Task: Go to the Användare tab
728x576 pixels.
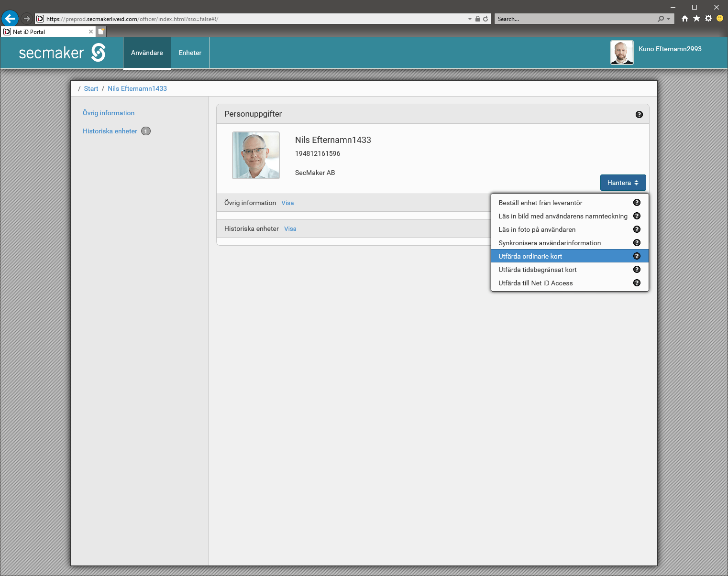Action: [147, 53]
